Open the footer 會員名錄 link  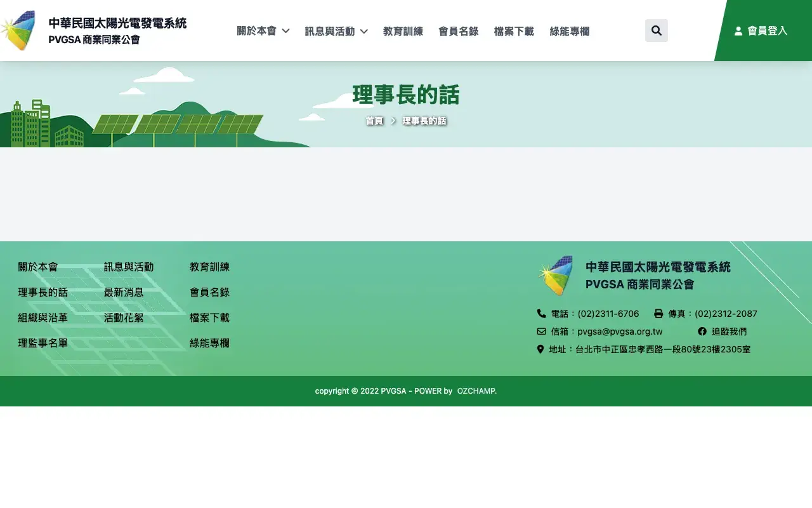[x=209, y=292]
